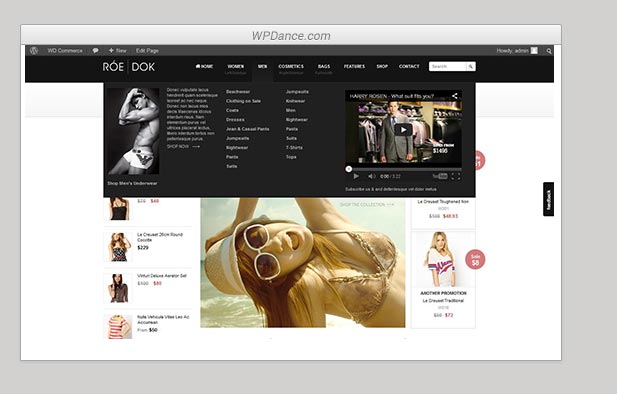Toggle video fullscreen mode

(456, 176)
